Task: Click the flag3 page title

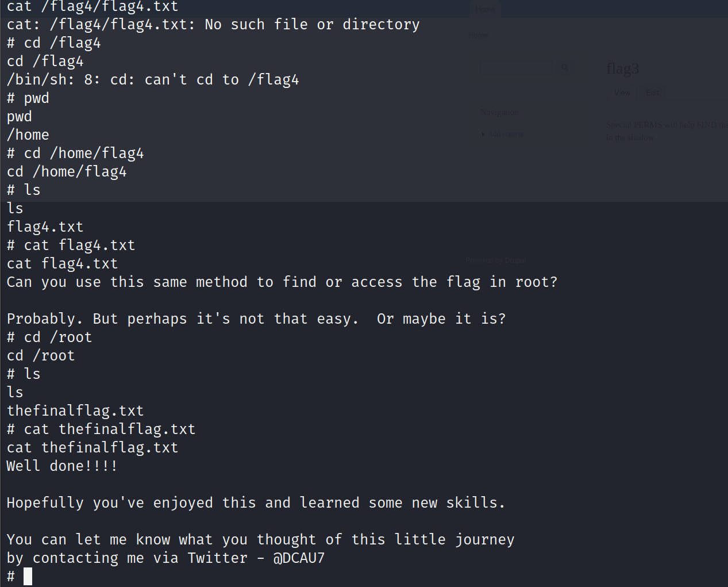Action: (x=623, y=69)
